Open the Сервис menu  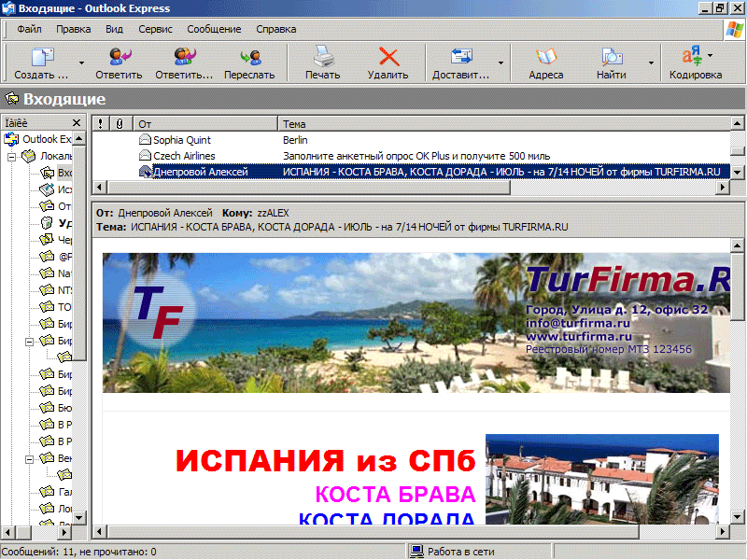click(154, 29)
